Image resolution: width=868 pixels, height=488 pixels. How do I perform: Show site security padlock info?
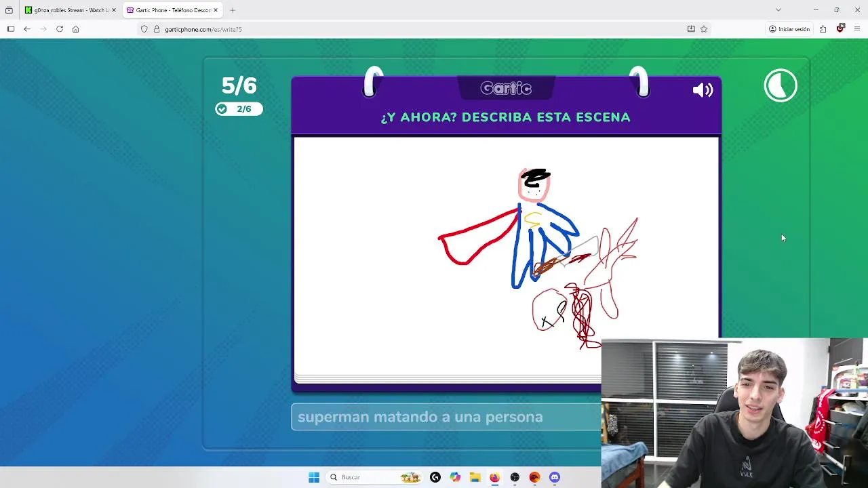tap(157, 29)
